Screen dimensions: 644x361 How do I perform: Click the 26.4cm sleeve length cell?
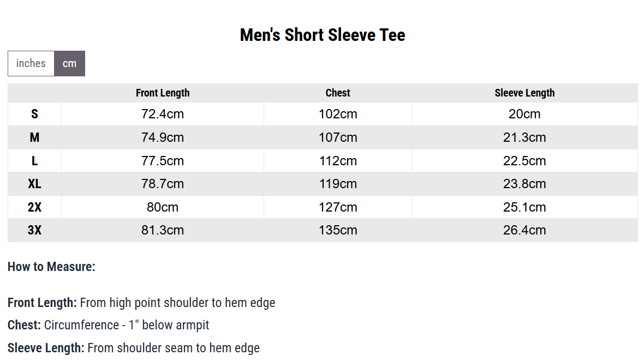coord(524,230)
